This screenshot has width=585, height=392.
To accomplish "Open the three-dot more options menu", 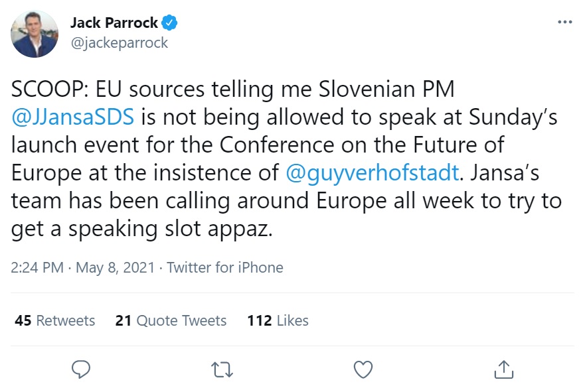I will tap(564, 22).
